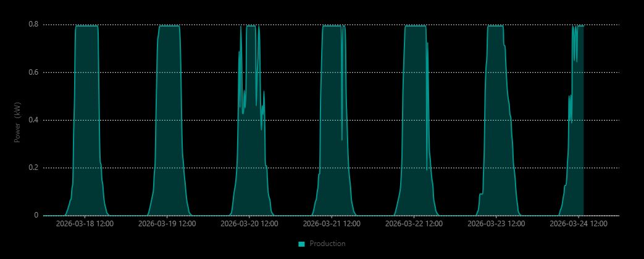Viewport: 644px width, 259px height.
Task: Click the Production legend label
Action: pyautogui.click(x=327, y=244)
